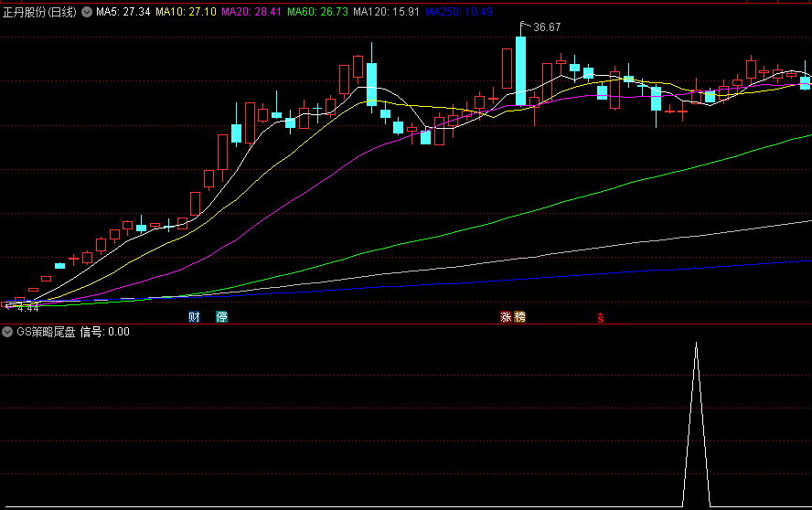Click the MA10: 27.10 label
Viewport: 812px width, 510px height.
pos(186,12)
